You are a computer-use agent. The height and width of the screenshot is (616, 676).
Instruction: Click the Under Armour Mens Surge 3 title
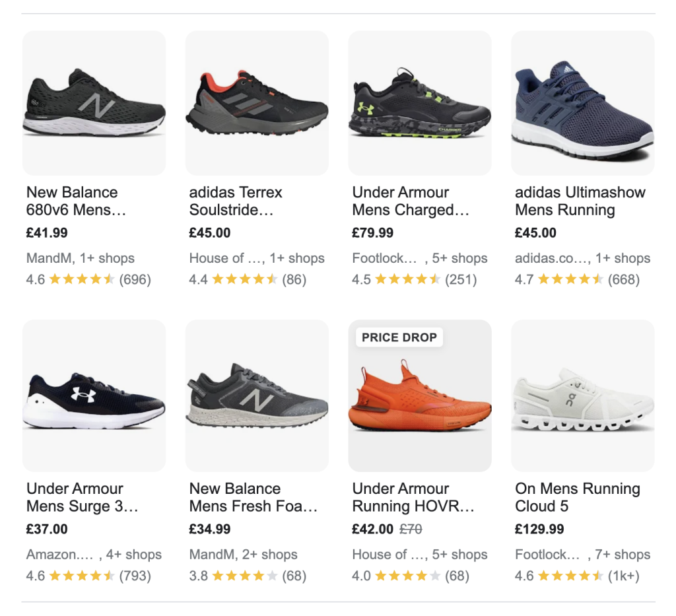pyautogui.click(x=83, y=498)
